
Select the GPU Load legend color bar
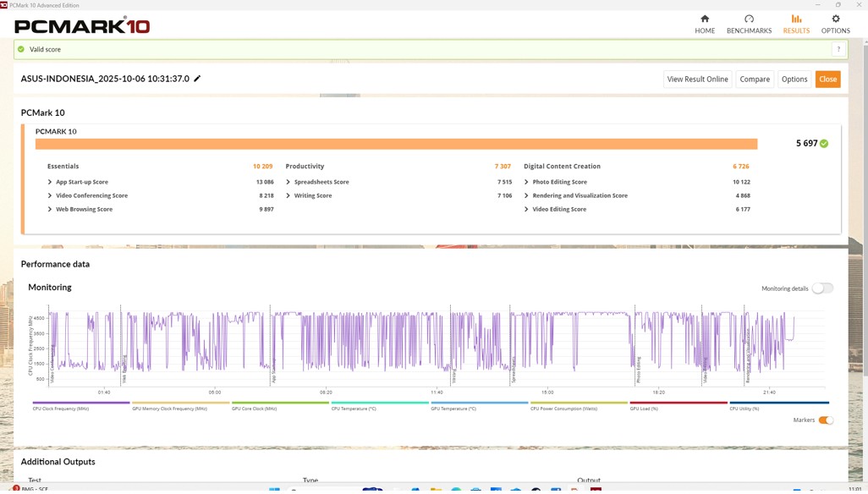pyautogui.click(x=678, y=403)
